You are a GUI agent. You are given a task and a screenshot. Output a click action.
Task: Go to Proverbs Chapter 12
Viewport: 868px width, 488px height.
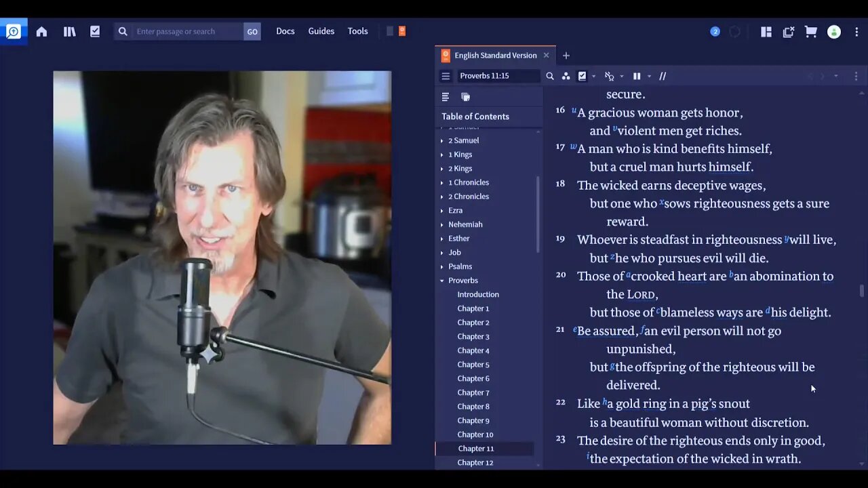coord(475,463)
